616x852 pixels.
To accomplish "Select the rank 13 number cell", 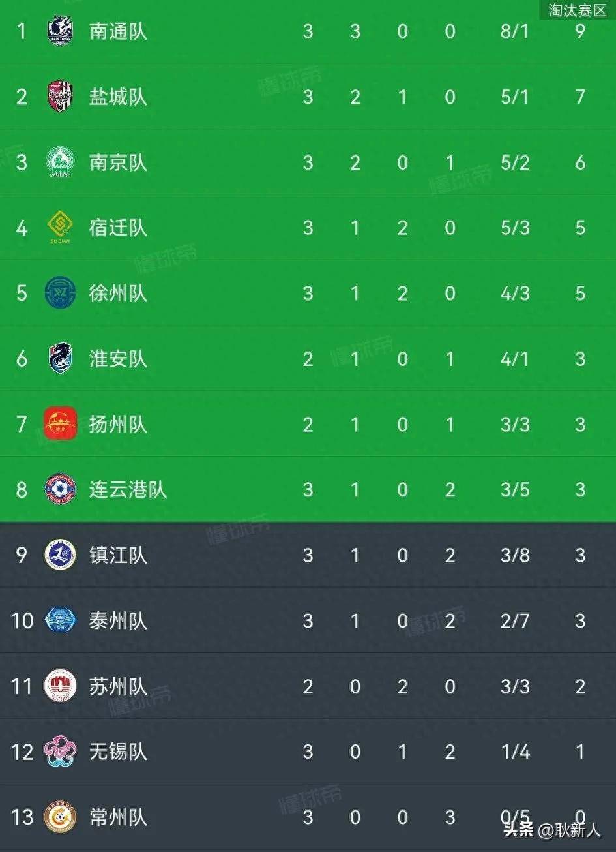I will [x=22, y=817].
